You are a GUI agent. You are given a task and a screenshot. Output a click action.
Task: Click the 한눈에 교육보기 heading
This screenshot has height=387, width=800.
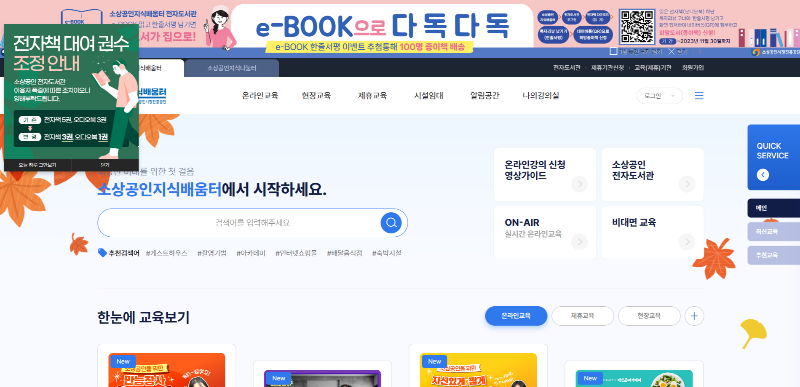pyautogui.click(x=143, y=317)
